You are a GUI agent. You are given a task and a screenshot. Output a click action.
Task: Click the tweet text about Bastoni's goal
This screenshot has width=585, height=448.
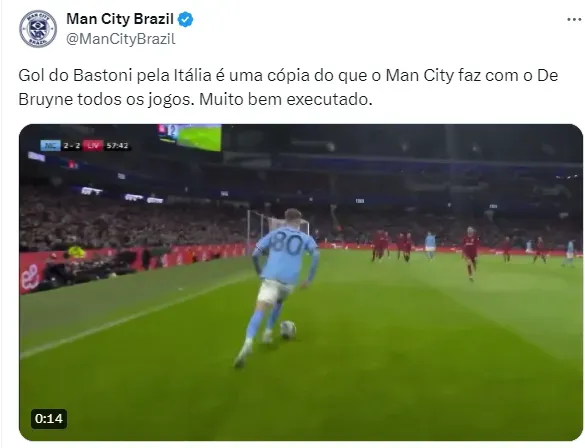(x=288, y=87)
